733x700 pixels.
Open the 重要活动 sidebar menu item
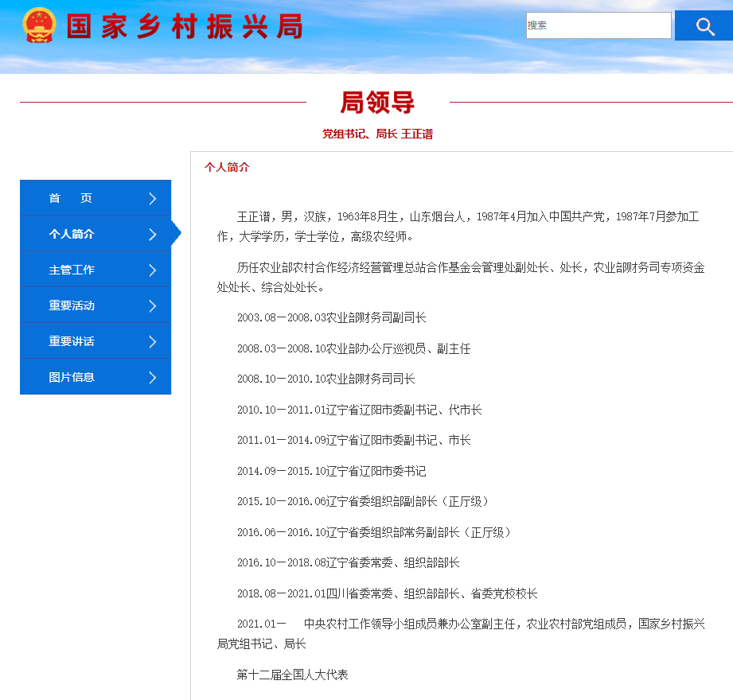click(96, 305)
